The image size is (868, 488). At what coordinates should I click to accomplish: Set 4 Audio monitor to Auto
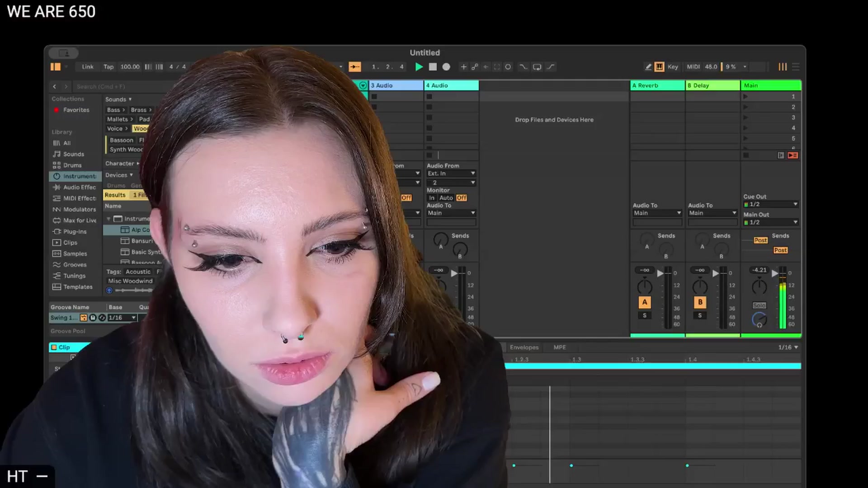pyautogui.click(x=446, y=198)
